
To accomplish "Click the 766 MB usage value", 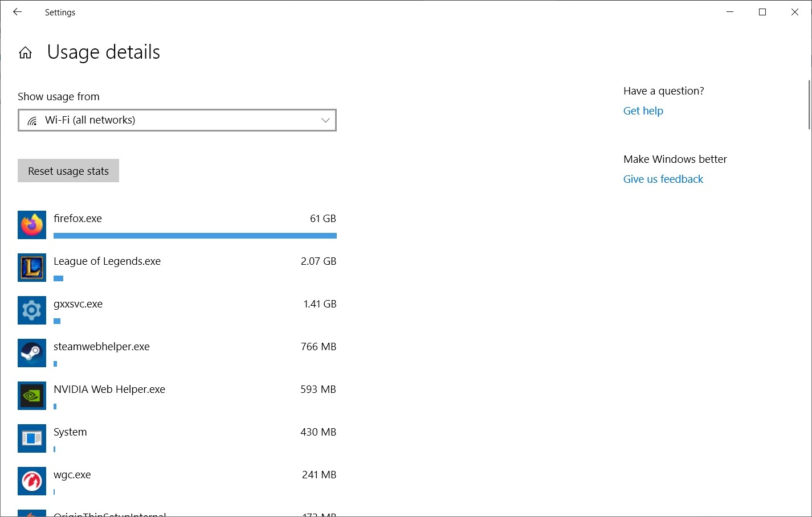I will (319, 347).
